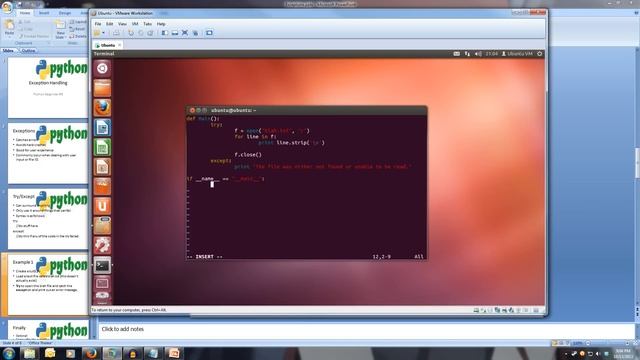Open LibreOffice Impress from Ubuntu launcher
Viewport: 640px width, 360px height.
tap(102, 167)
